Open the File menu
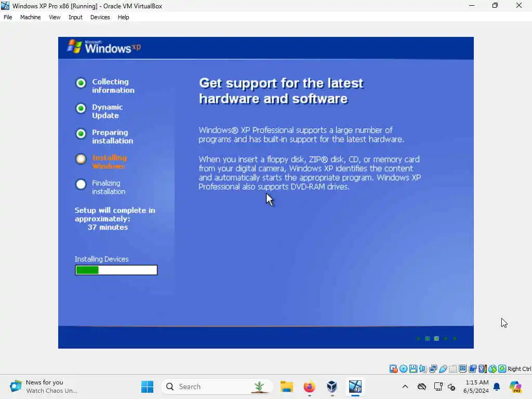532x399 pixels. (8, 17)
